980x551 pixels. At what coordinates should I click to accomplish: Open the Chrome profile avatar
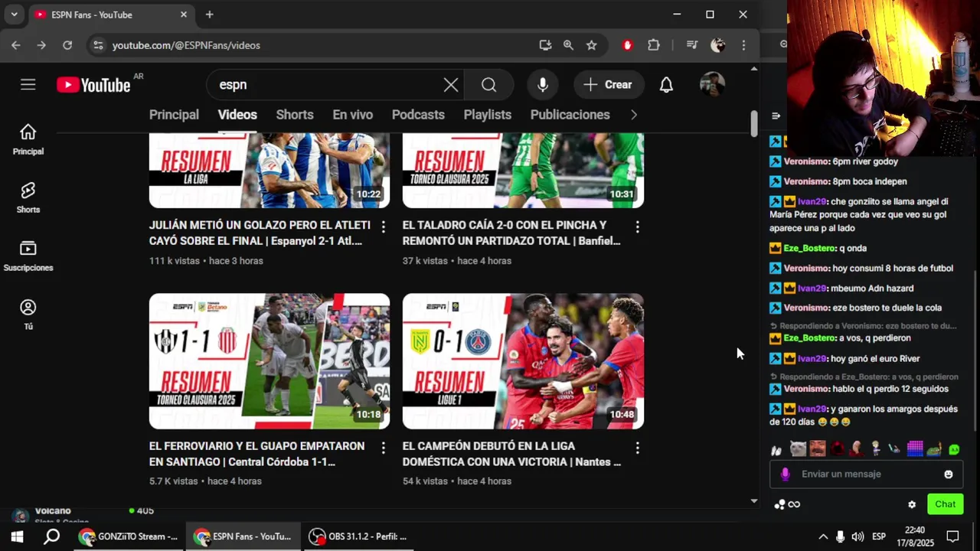pyautogui.click(x=718, y=45)
